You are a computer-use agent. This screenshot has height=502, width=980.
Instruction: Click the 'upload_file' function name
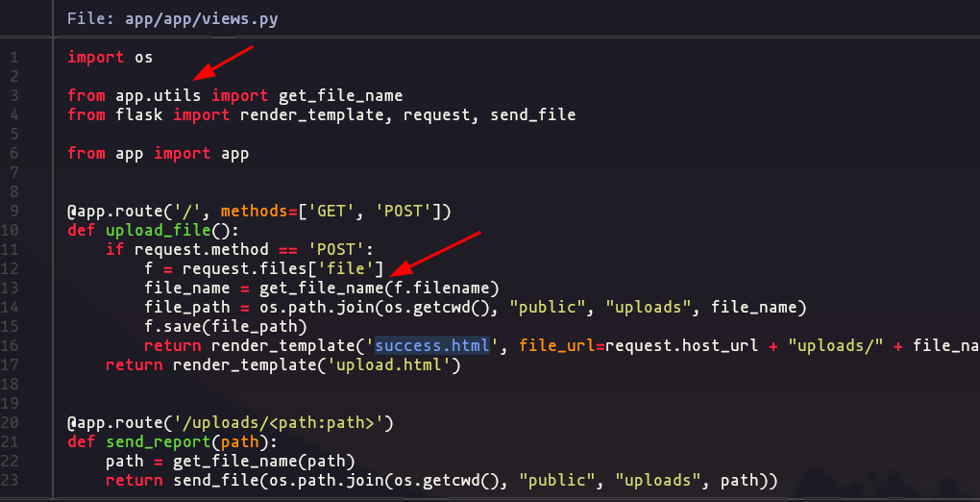tap(159, 231)
